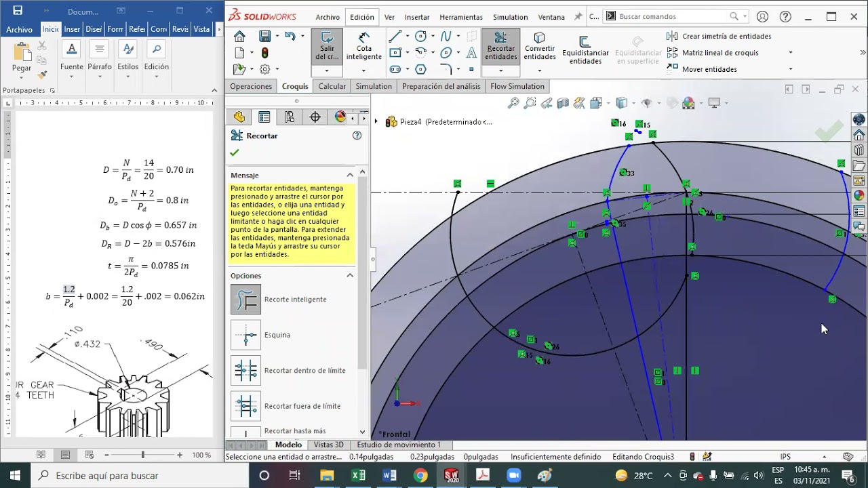The image size is (868, 488).
Task: Open the Recortar help icon
Action: 357,136
